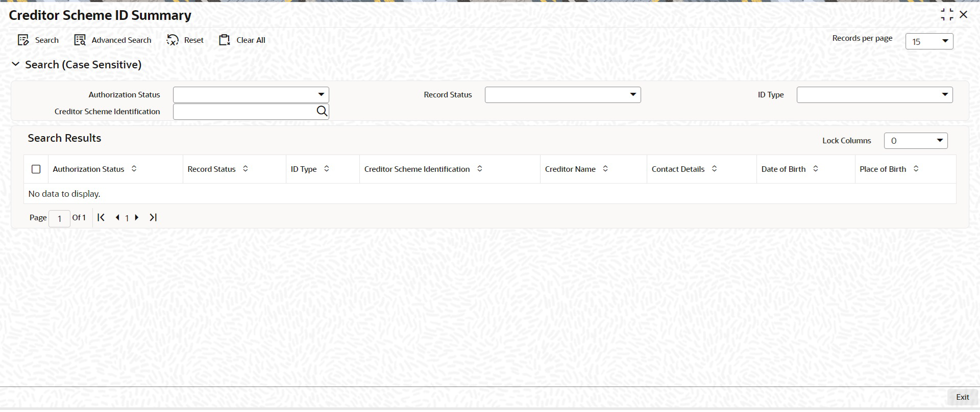Click the page number input box
980x412 pixels.
60,218
